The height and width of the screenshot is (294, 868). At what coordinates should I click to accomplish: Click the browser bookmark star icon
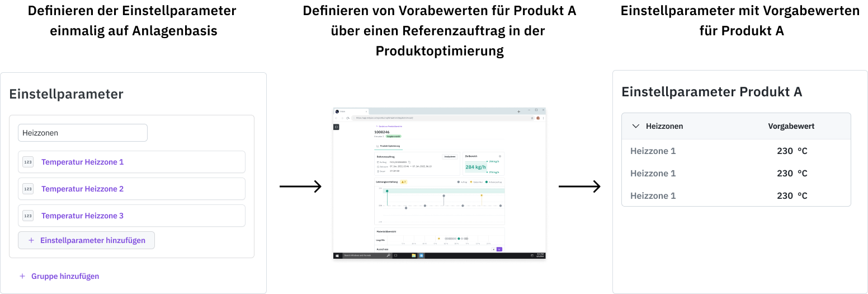(x=532, y=118)
